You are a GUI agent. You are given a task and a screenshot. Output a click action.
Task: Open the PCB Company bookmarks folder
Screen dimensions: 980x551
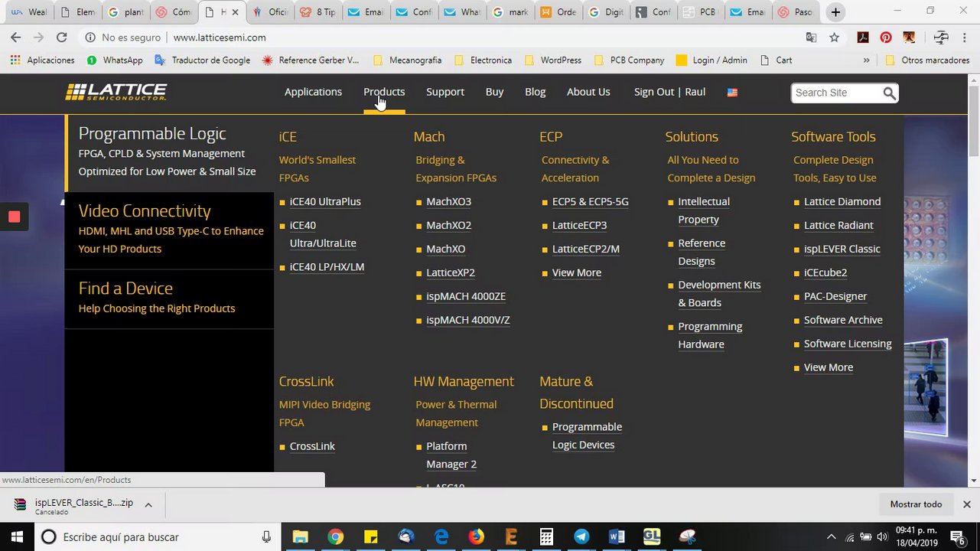click(x=628, y=60)
